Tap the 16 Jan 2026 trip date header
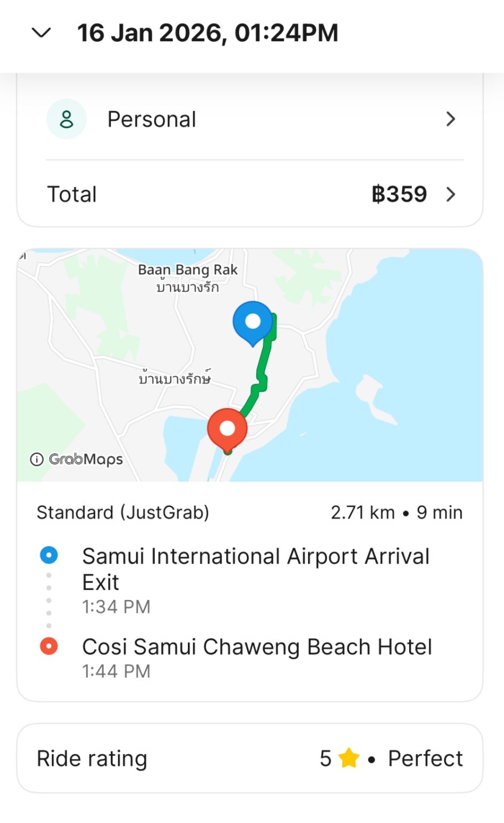This screenshot has width=504, height=823. coord(208,33)
